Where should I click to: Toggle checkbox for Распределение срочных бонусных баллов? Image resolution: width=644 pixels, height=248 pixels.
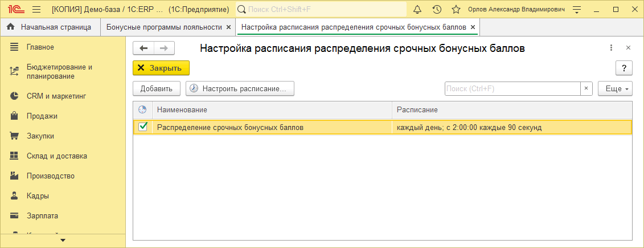click(143, 127)
